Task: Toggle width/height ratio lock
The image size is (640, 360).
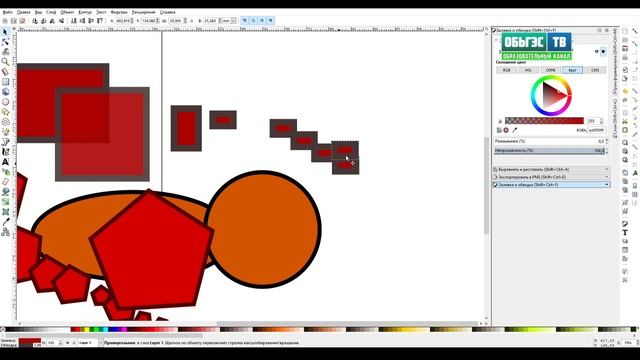Action: tap(192, 20)
